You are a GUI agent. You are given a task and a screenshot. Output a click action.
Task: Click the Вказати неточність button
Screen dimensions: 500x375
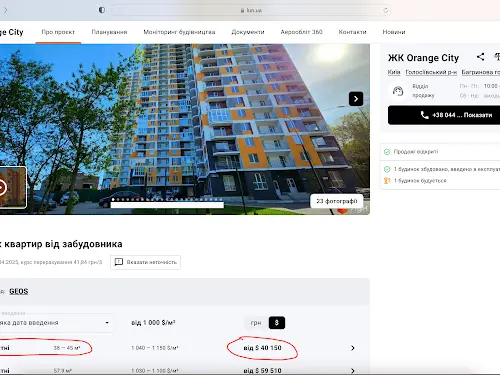[146, 262]
